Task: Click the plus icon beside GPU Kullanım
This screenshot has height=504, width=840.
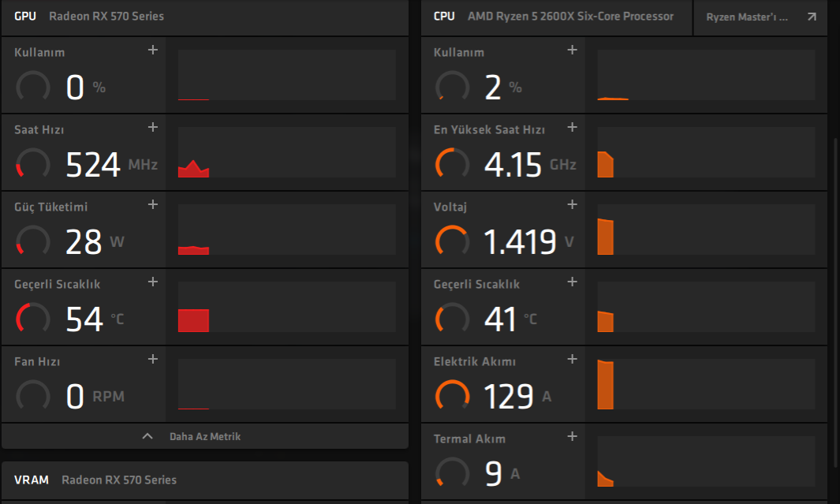Action: point(153,50)
